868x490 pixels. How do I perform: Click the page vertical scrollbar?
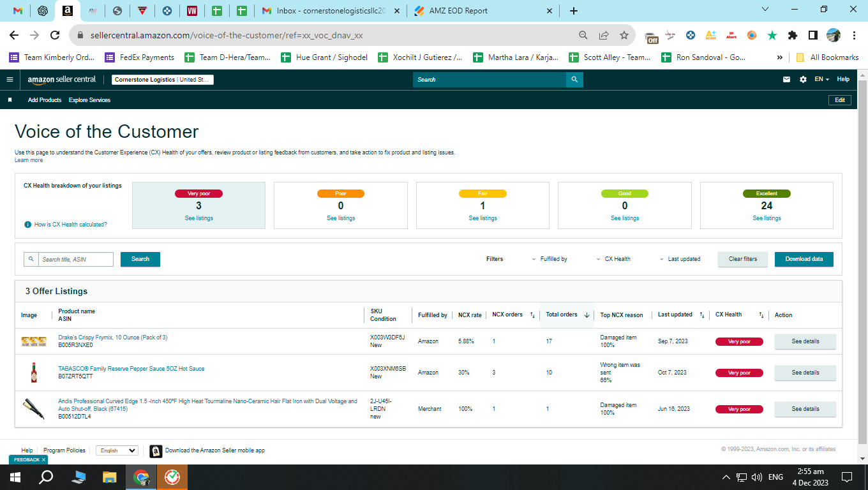click(862, 262)
